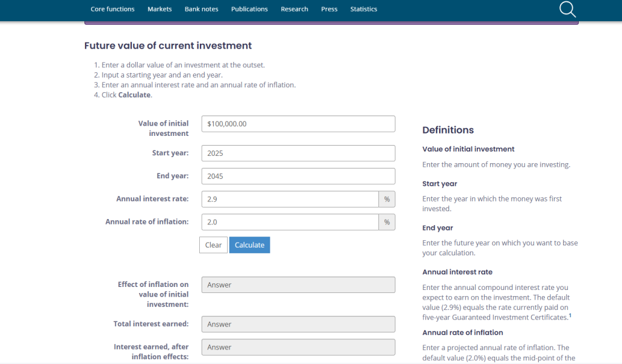The image size is (622, 364).
Task: Open the Publications menu
Action: point(249,9)
